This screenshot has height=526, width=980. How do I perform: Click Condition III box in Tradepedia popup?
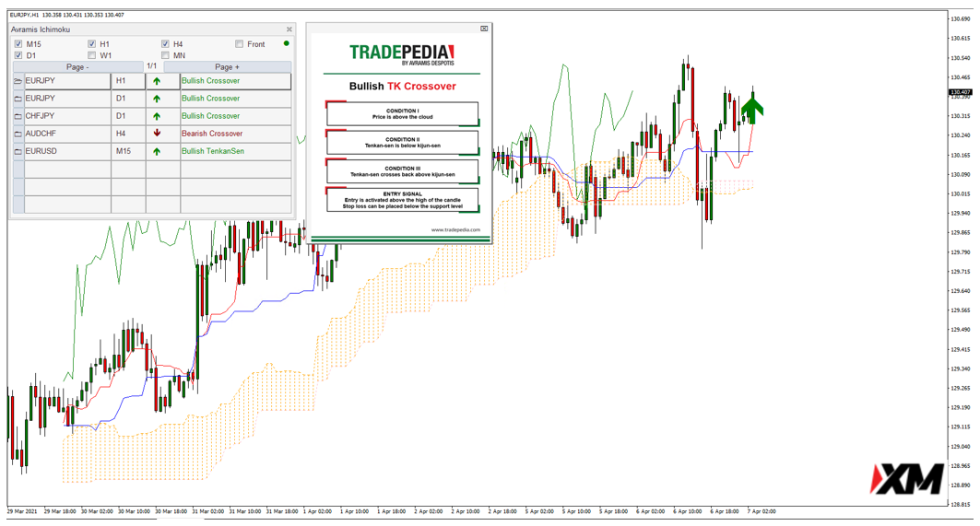[x=402, y=171]
